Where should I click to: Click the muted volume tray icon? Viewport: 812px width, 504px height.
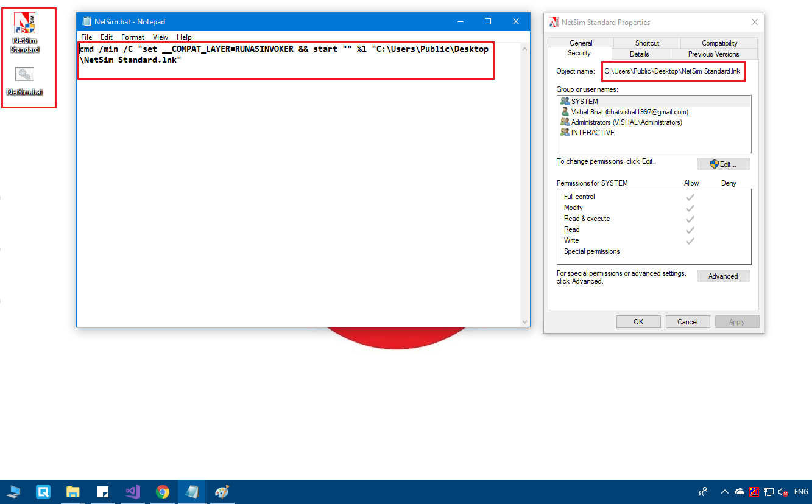[783, 492]
